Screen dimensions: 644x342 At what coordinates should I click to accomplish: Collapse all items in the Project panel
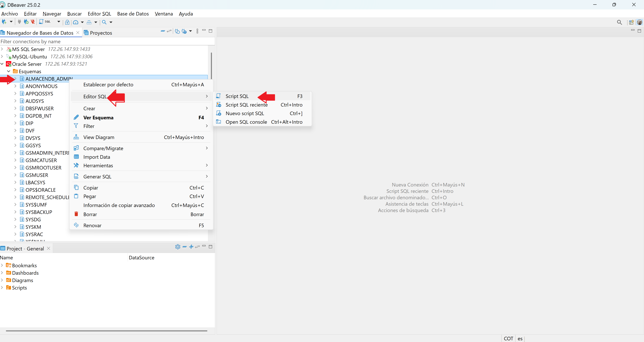pos(185,247)
